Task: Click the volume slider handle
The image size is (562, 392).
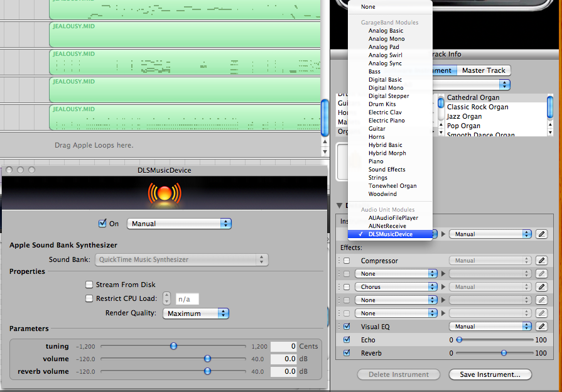Action: pos(207,359)
